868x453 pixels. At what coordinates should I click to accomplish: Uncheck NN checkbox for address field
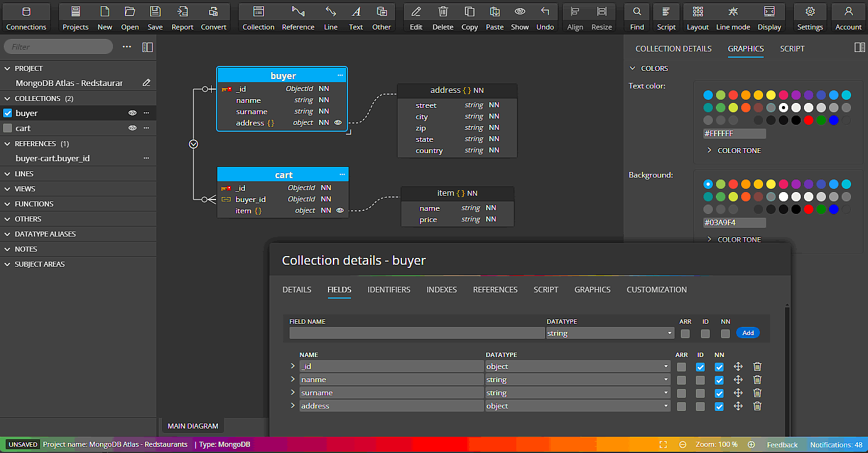[x=719, y=406]
